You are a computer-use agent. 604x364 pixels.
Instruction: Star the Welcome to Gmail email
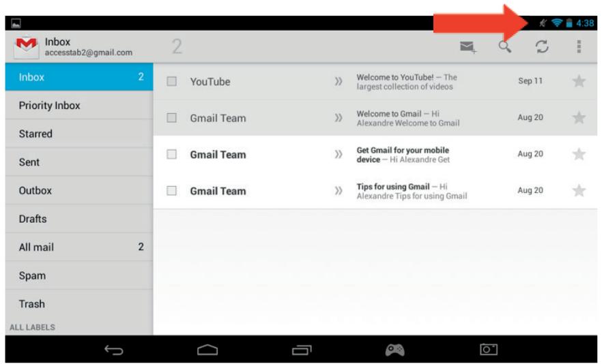[579, 118]
